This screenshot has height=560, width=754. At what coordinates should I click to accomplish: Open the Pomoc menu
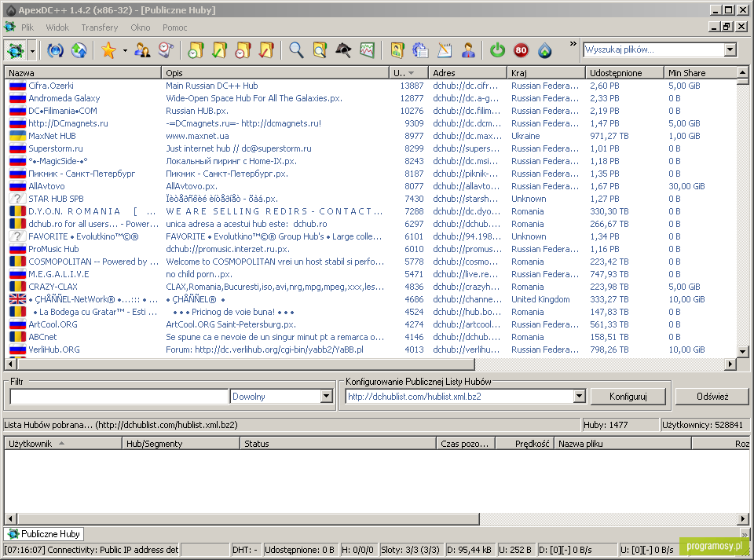pos(174,27)
